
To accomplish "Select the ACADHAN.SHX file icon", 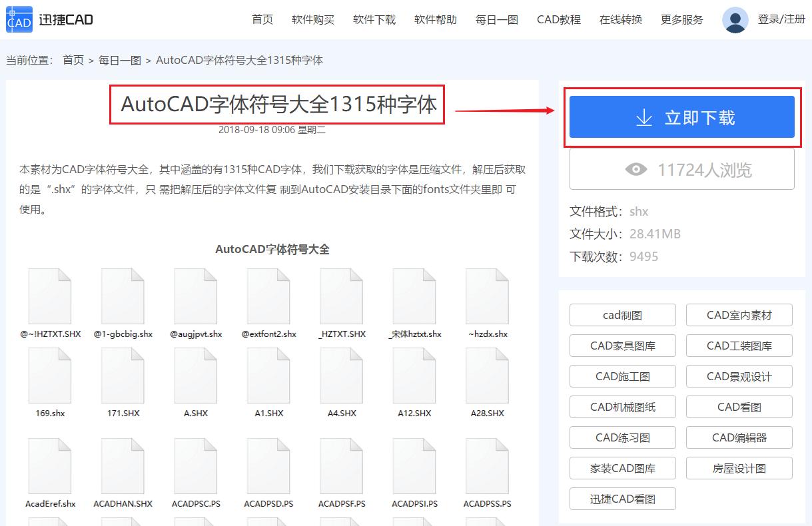I will point(123,467).
